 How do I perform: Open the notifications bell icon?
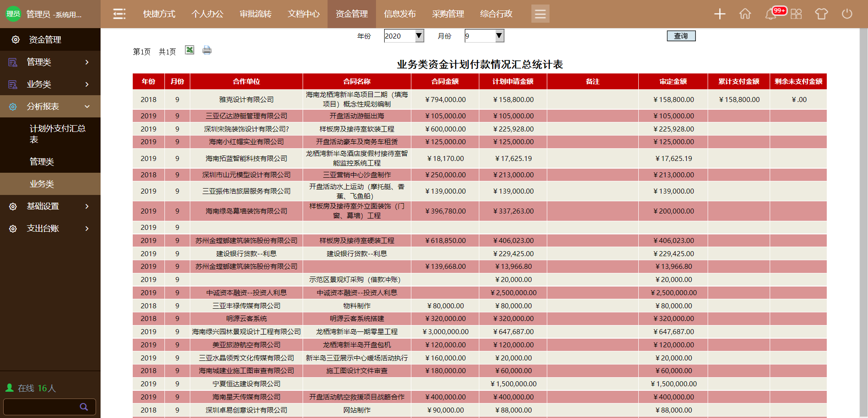tap(771, 14)
